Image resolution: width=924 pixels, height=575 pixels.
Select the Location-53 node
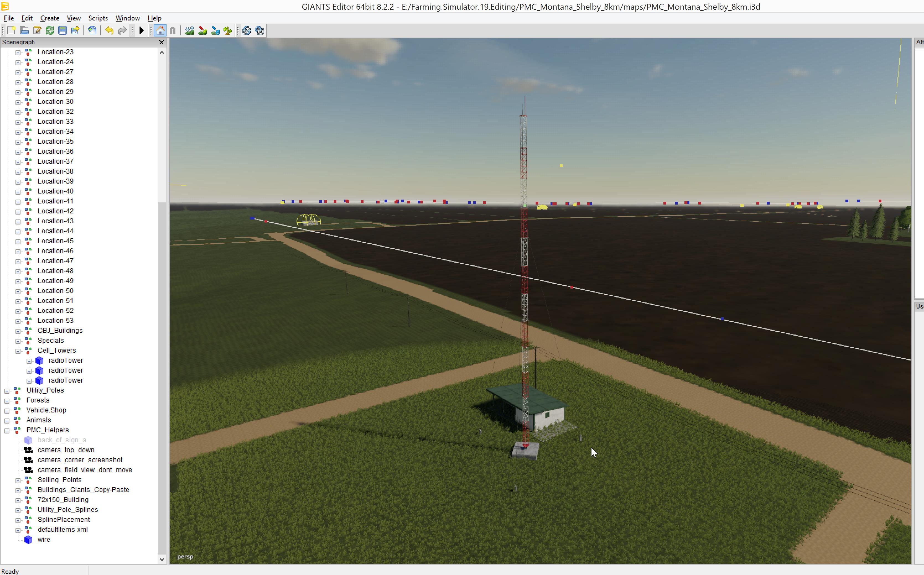(56, 321)
